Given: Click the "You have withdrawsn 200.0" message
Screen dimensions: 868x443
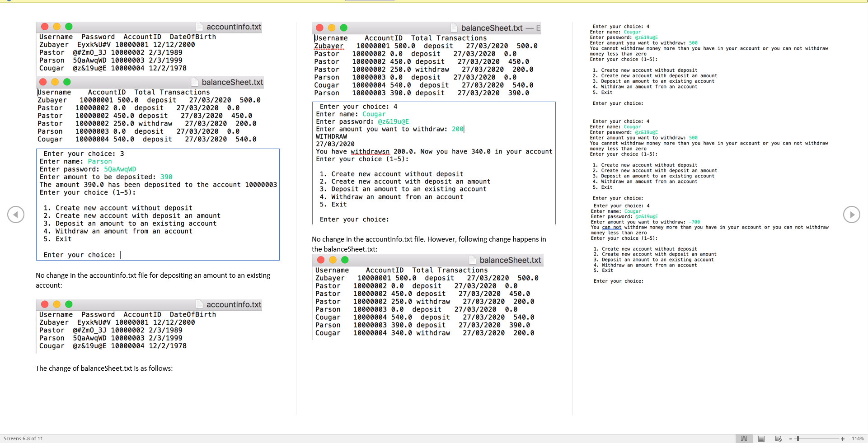Looking at the screenshot, I should pos(434,152).
